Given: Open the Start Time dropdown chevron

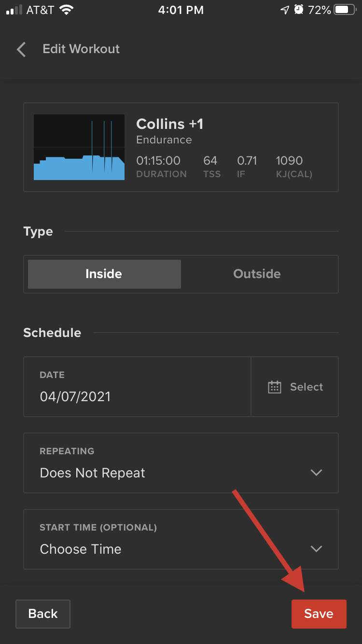Looking at the screenshot, I should [316, 549].
